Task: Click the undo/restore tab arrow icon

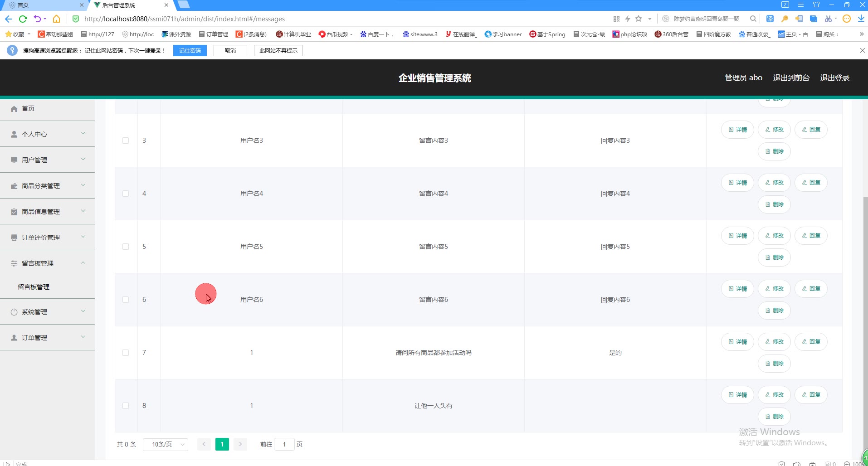Action: click(38, 19)
